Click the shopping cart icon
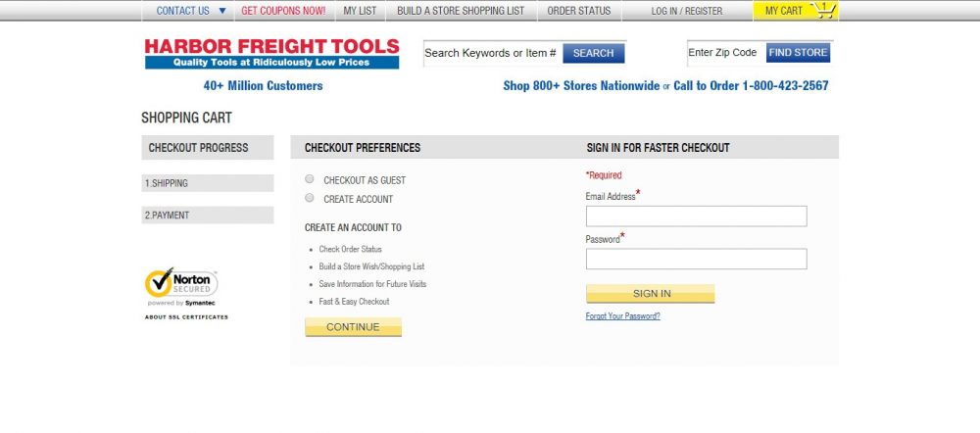Viewport: 980px width, 433px height. click(x=823, y=11)
